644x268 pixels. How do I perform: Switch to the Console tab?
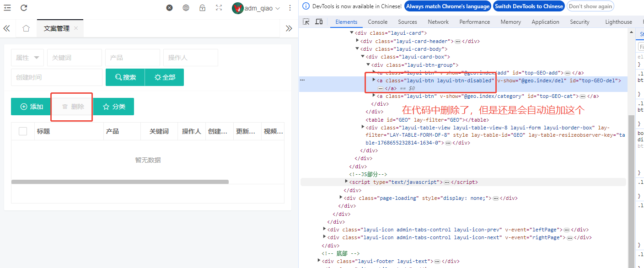coord(377,22)
